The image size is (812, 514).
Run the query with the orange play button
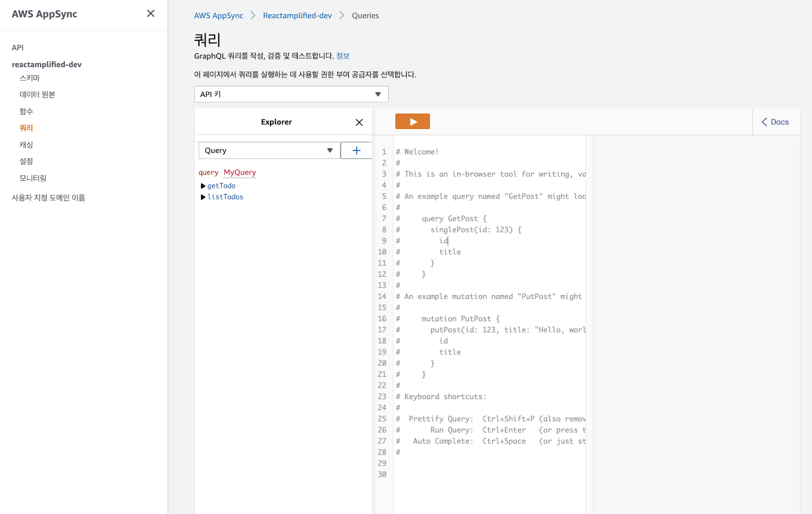(413, 121)
